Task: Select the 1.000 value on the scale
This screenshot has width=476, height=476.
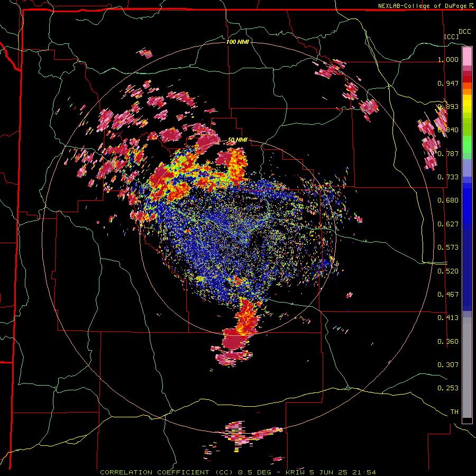Action: 448,59
